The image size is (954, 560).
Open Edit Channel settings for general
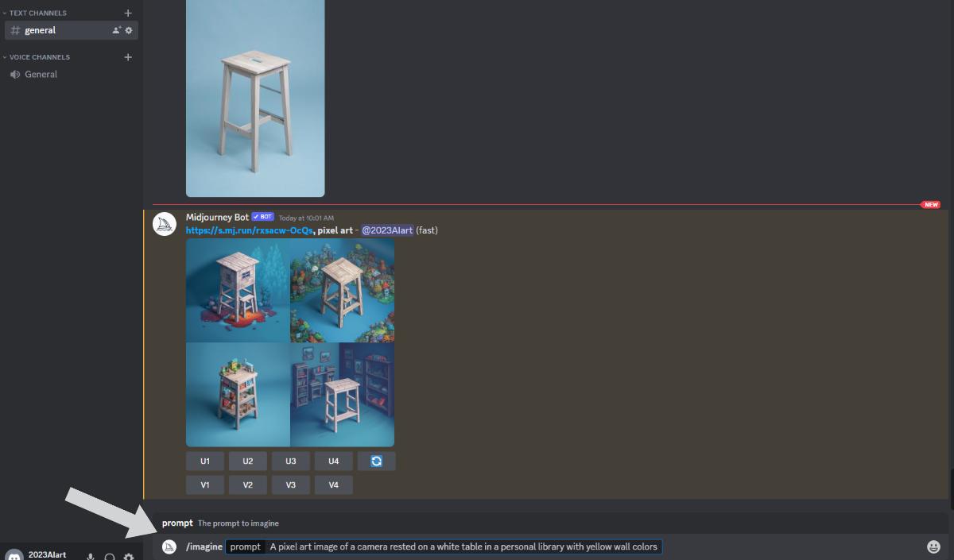pyautogui.click(x=127, y=29)
